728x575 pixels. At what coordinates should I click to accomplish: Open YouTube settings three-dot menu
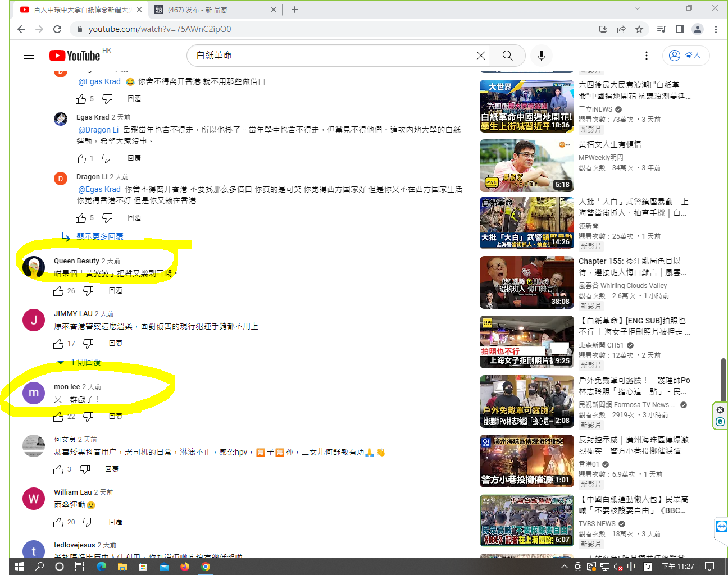[647, 56]
